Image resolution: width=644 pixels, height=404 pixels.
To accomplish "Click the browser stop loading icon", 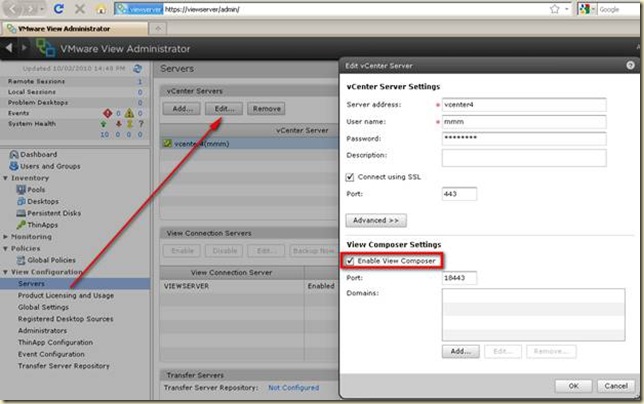I will pyautogui.click(x=80, y=9).
